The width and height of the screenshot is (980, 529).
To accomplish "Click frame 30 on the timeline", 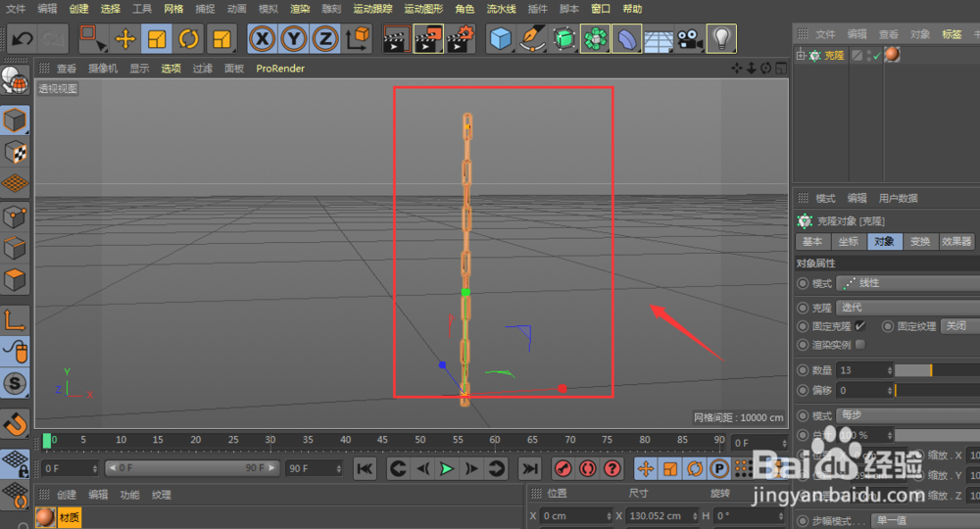I will pyautogui.click(x=270, y=441).
